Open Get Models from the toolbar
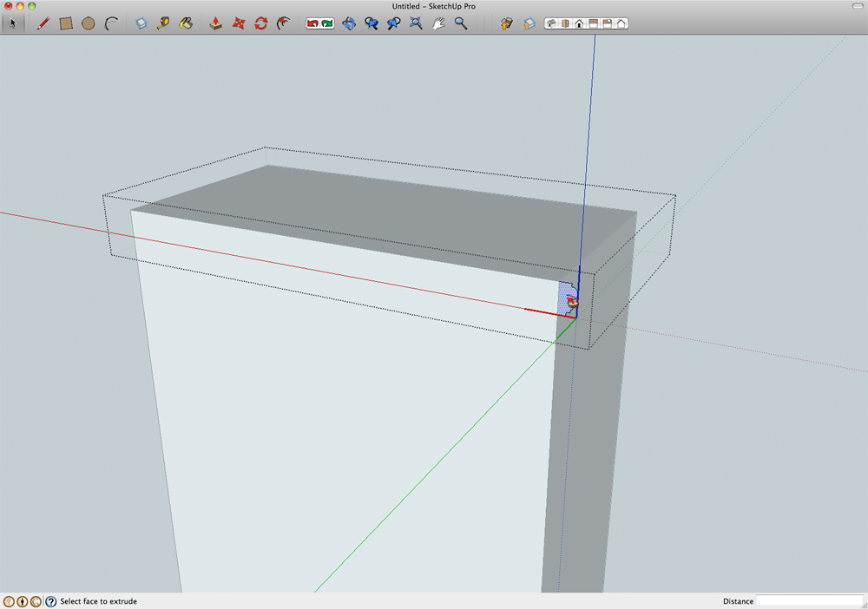Viewport: 868px width, 609px height. point(507,23)
